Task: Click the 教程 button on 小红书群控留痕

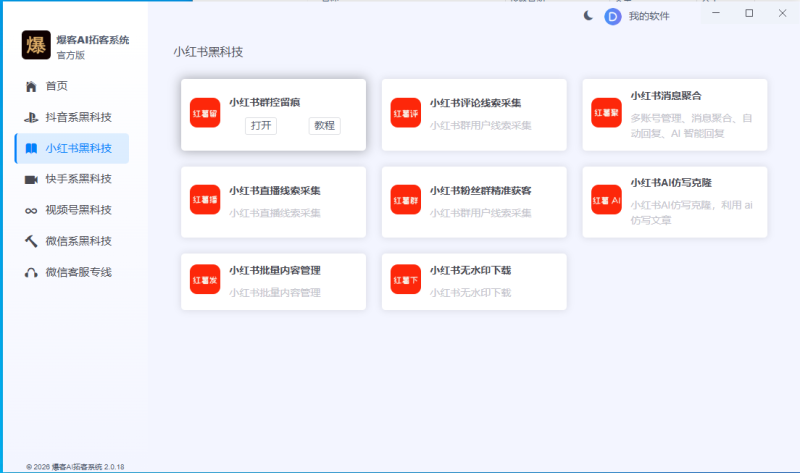Action: click(x=324, y=126)
